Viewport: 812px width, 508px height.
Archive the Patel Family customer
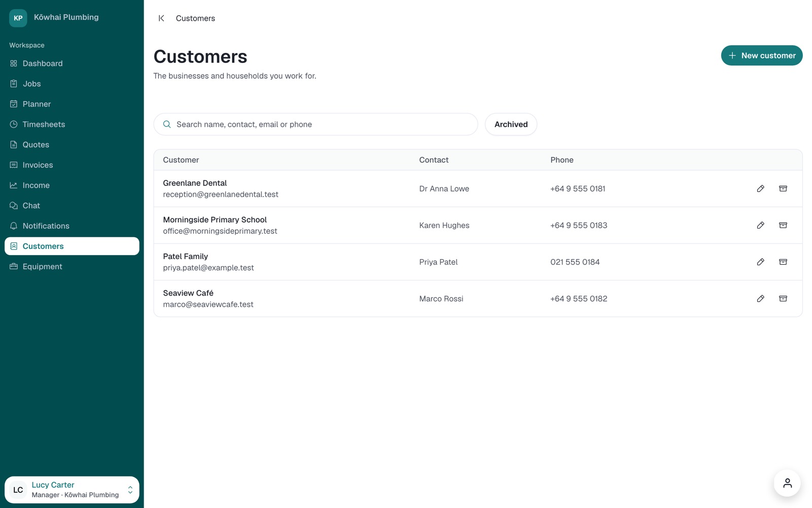click(x=783, y=262)
